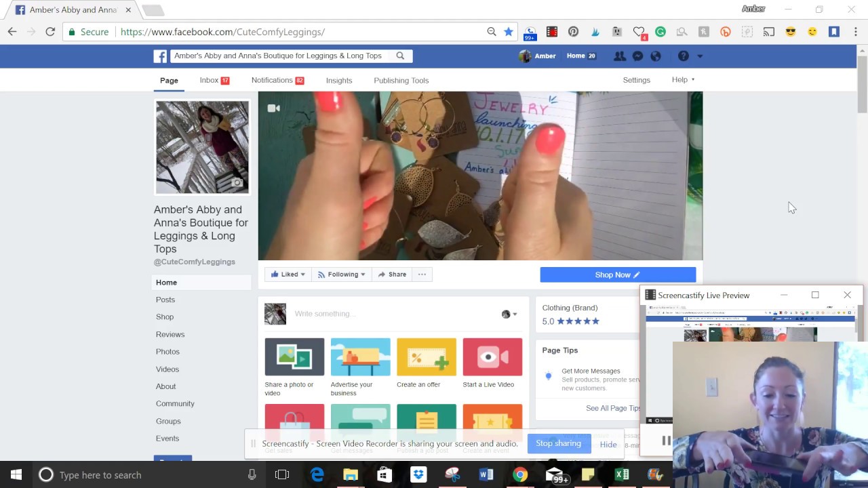Viewport: 868px width, 488px height.
Task: Open Facebook Messenger icon in blue bar
Action: (637, 56)
